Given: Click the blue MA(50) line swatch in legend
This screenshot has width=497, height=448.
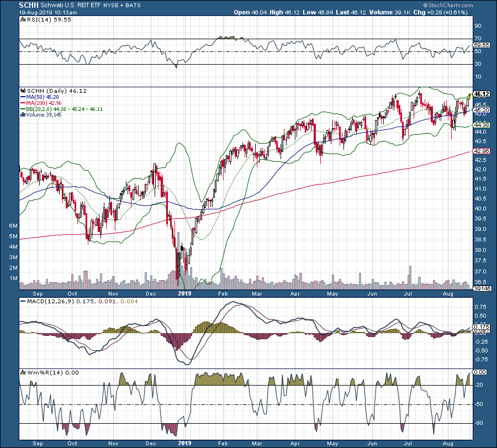Looking at the screenshot, I should click(x=23, y=97).
